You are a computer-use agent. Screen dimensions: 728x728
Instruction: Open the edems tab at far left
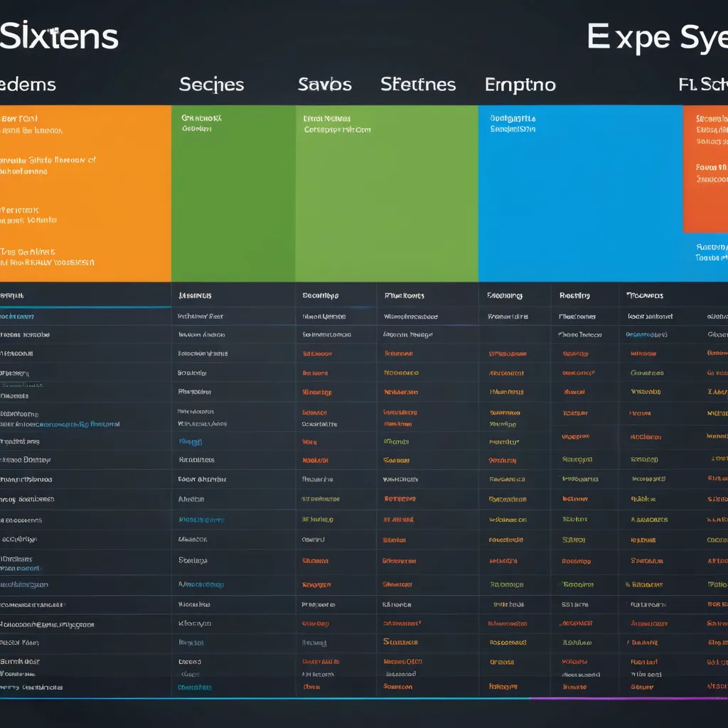point(28,85)
